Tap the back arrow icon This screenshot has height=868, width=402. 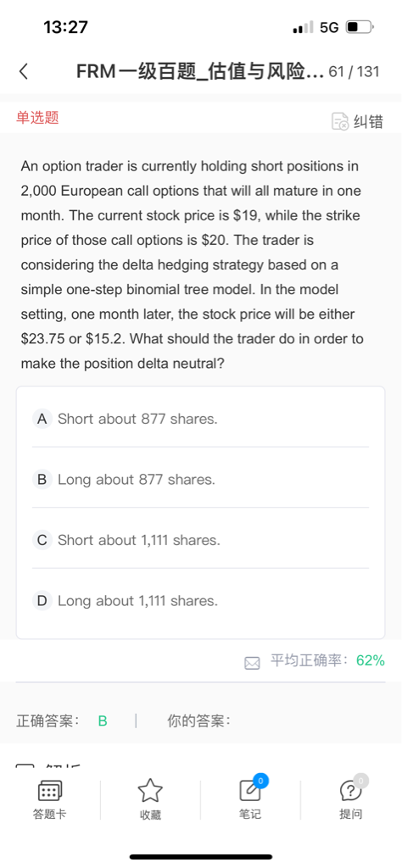point(23,72)
